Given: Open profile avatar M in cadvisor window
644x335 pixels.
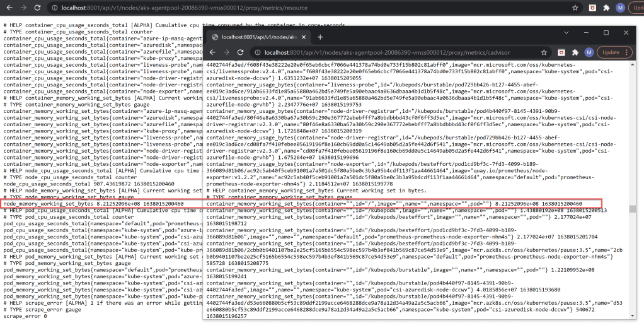Looking at the screenshot, I should click(x=589, y=52).
